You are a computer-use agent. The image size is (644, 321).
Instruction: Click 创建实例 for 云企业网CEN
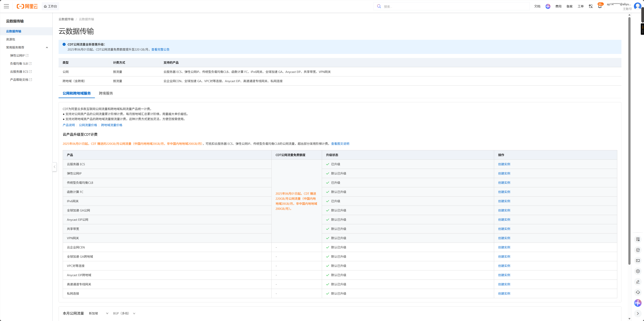pyautogui.click(x=504, y=247)
